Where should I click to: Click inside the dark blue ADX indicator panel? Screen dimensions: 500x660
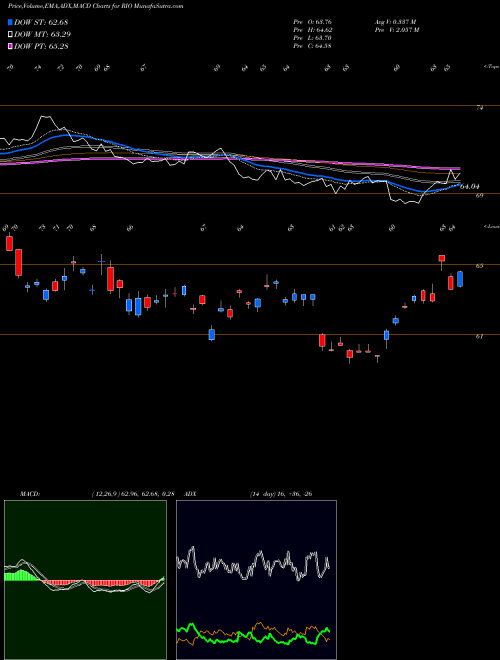pyautogui.click(x=256, y=580)
